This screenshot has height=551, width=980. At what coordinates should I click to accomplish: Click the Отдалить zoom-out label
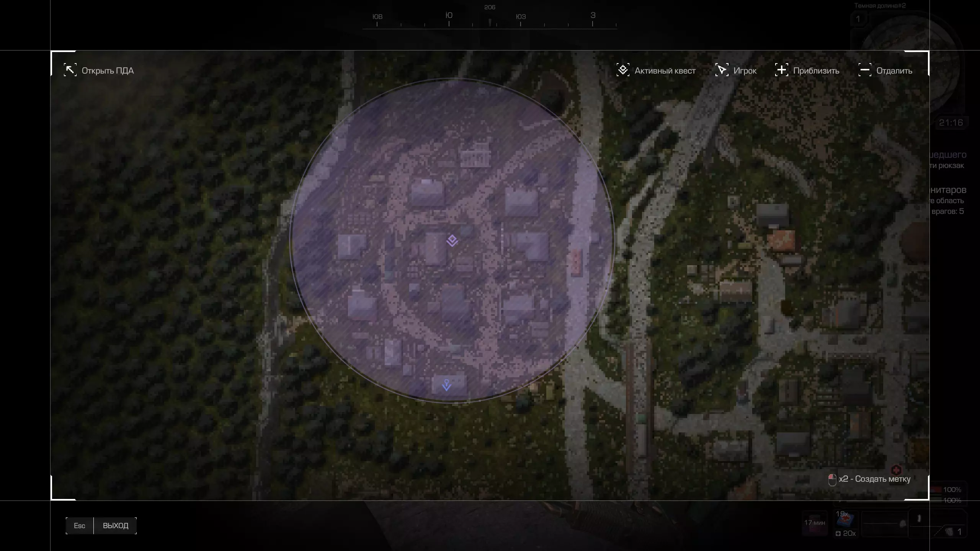[894, 71]
